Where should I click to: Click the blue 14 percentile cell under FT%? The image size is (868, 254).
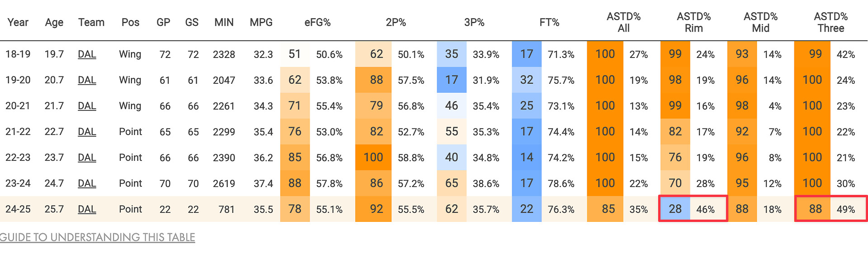point(527,158)
